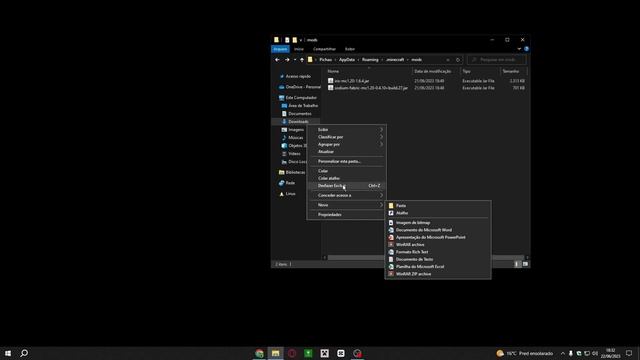
Task: Open Rede network icon in sidebar
Action: tap(282, 183)
